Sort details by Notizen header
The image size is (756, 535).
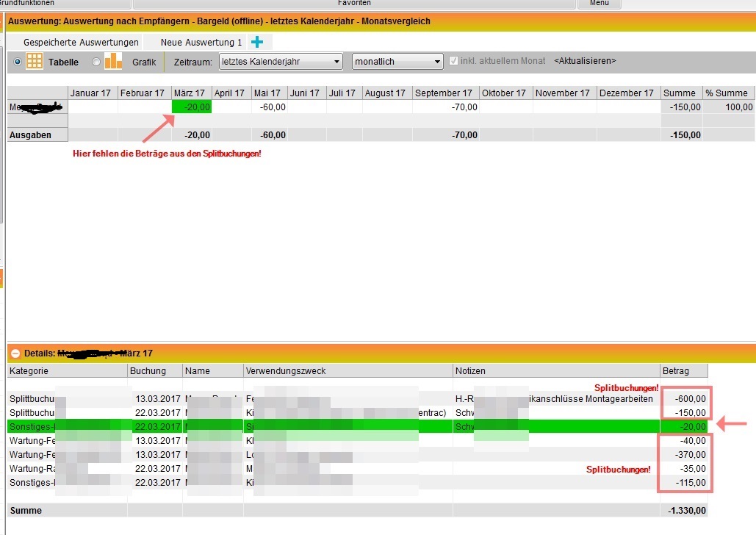(x=556, y=371)
